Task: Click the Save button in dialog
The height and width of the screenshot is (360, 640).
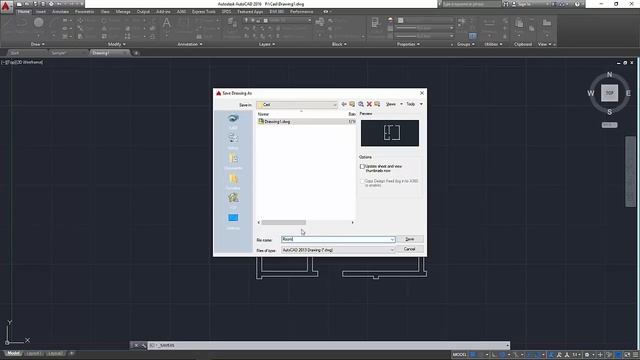Action: click(x=410, y=239)
